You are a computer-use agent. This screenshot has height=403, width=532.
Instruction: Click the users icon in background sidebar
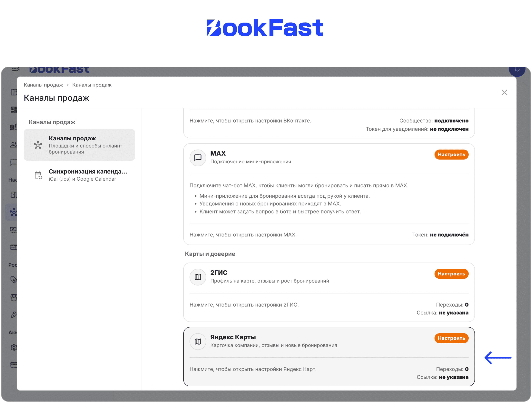[x=13, y=145]
